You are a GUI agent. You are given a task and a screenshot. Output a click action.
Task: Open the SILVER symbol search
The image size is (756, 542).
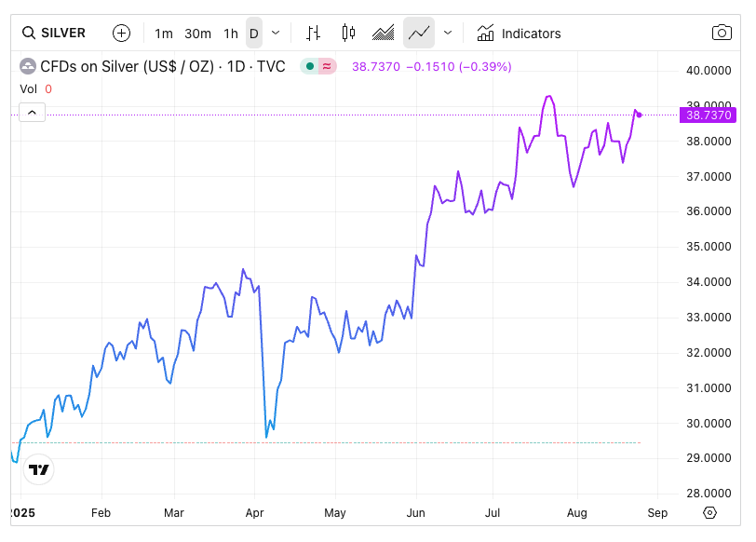[x=54, y=34]
